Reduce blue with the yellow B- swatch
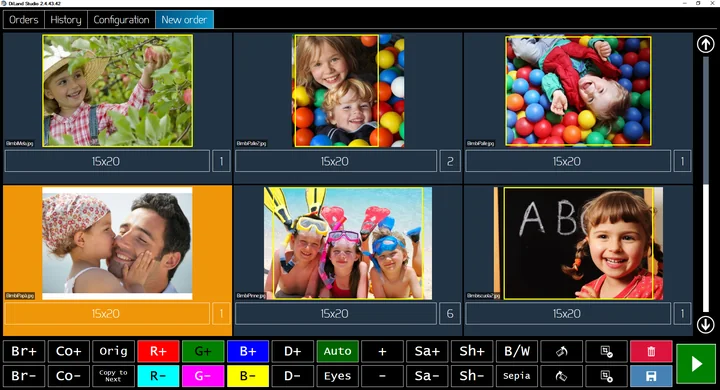This screenshot has height=390, width=720. click(248, 376)
